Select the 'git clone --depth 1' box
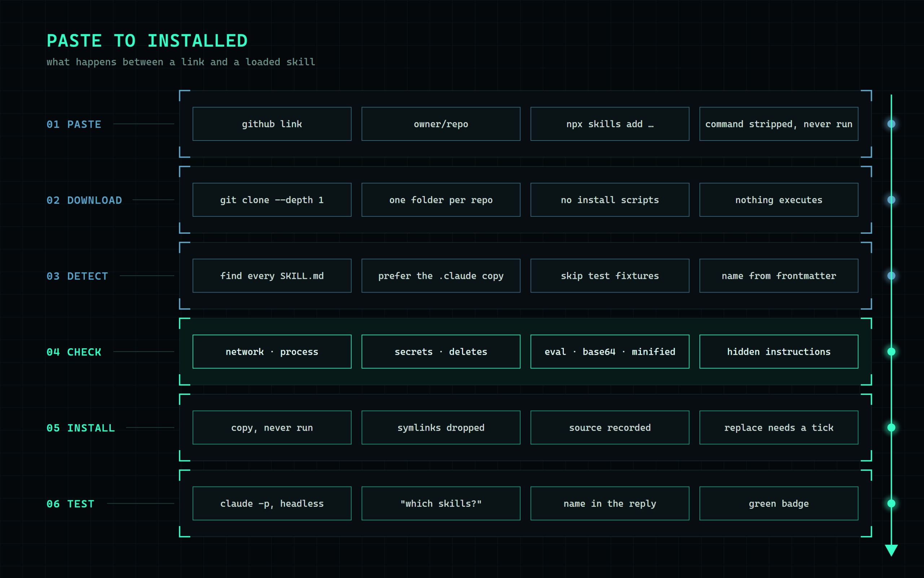The image size is (924, 578). [272, 200]
